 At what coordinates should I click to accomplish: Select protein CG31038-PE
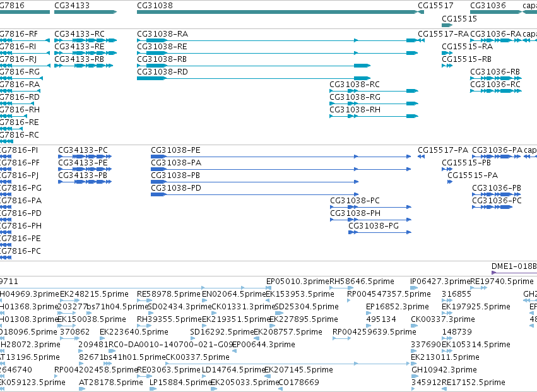[x=281, y=157]
